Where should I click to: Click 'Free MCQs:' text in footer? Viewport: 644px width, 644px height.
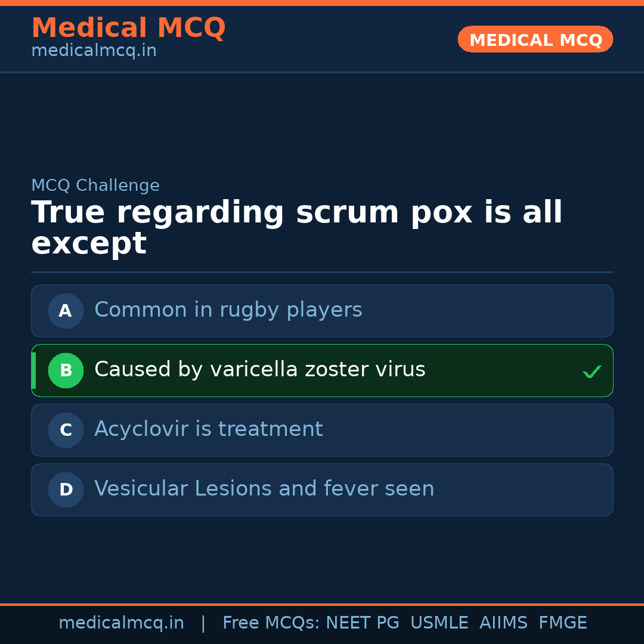click(271, 623)
